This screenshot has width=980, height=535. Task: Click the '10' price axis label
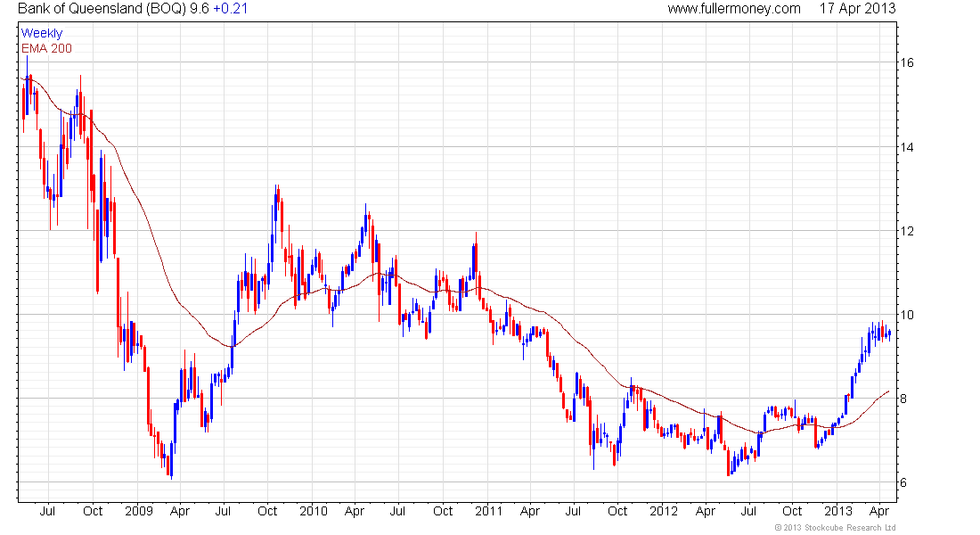(906, 316)
